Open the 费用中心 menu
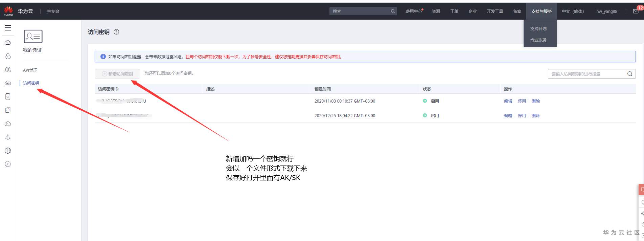The height and width of the screenshot is (241, 644). click(414, 11)
